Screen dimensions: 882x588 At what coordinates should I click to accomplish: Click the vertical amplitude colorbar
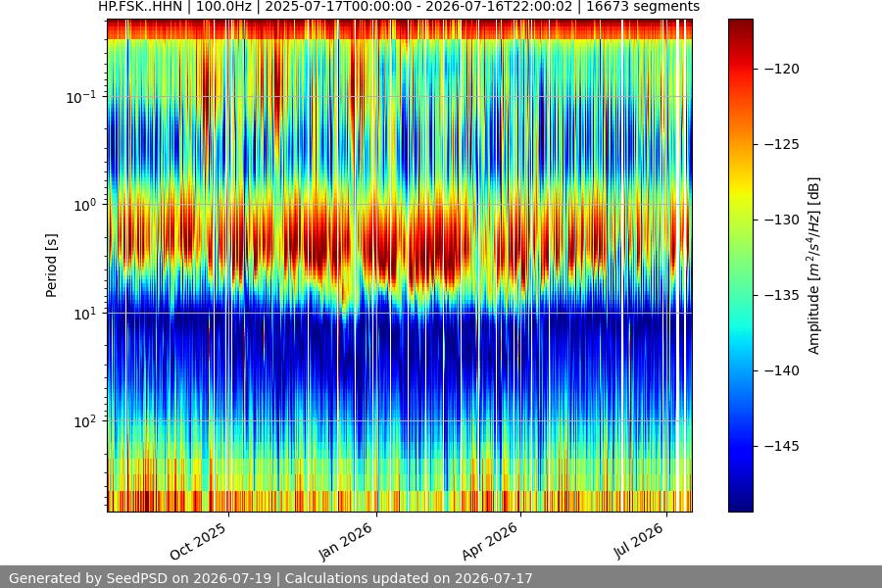pyautogui.click(x=740, y=266)
